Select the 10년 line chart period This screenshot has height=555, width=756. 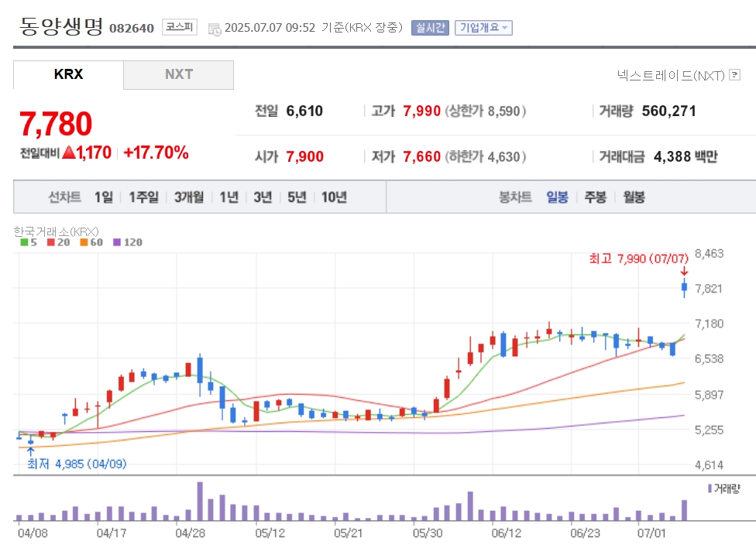click(334, 197)
